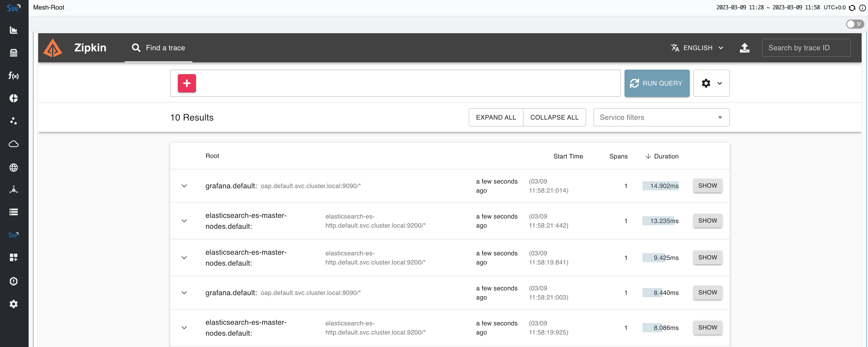This screenshot has height=347, width=868.
Task: Click the Search by trace ID field
Action: [806, 48]
